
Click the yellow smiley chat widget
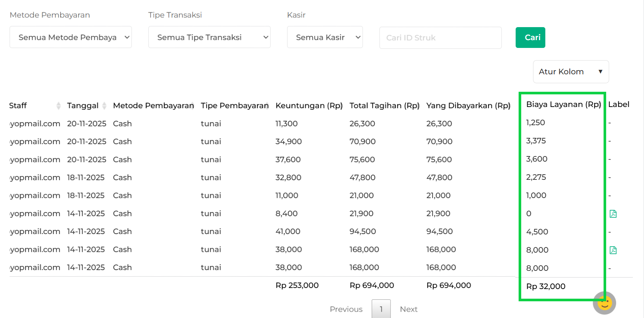pos(604,303)
